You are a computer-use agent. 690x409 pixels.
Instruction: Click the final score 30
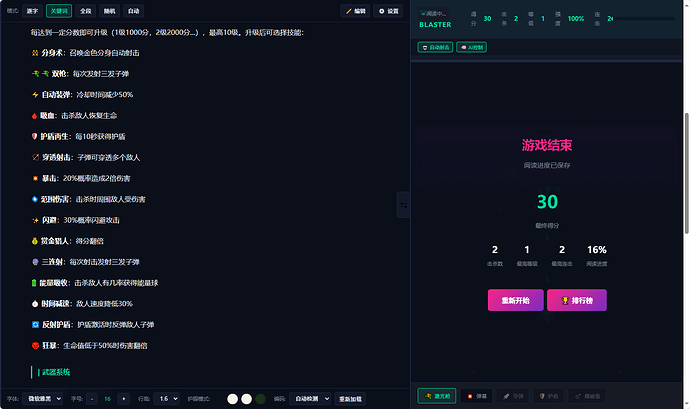[x=547, y=202]
